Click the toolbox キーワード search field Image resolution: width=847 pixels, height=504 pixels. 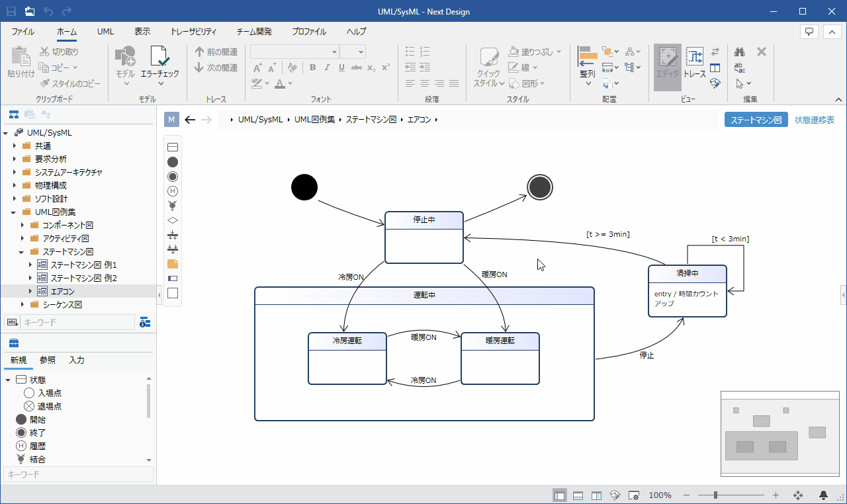click(x=78, y=474)
